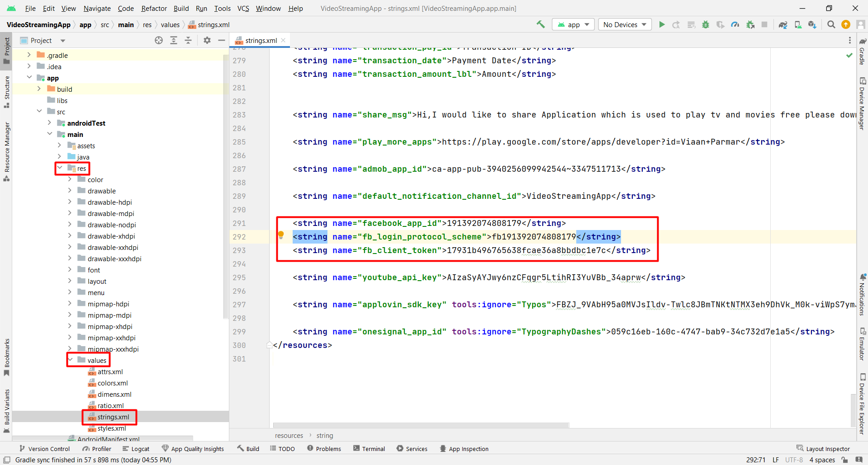The height and width of the screenshot is (465, 868).
Task: Click the Stop process square icon
Action: click(x=764, y=24)
